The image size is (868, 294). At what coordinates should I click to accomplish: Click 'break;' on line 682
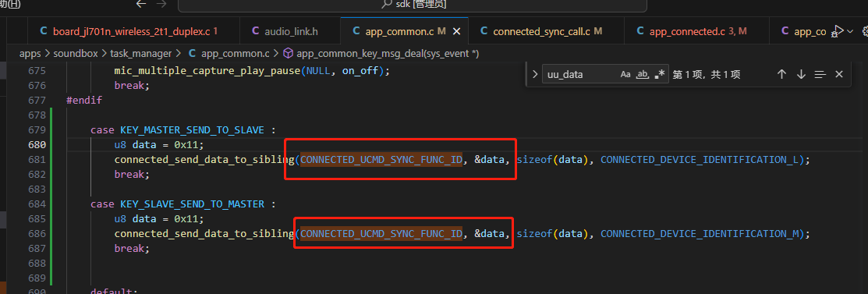pos(133,175)
